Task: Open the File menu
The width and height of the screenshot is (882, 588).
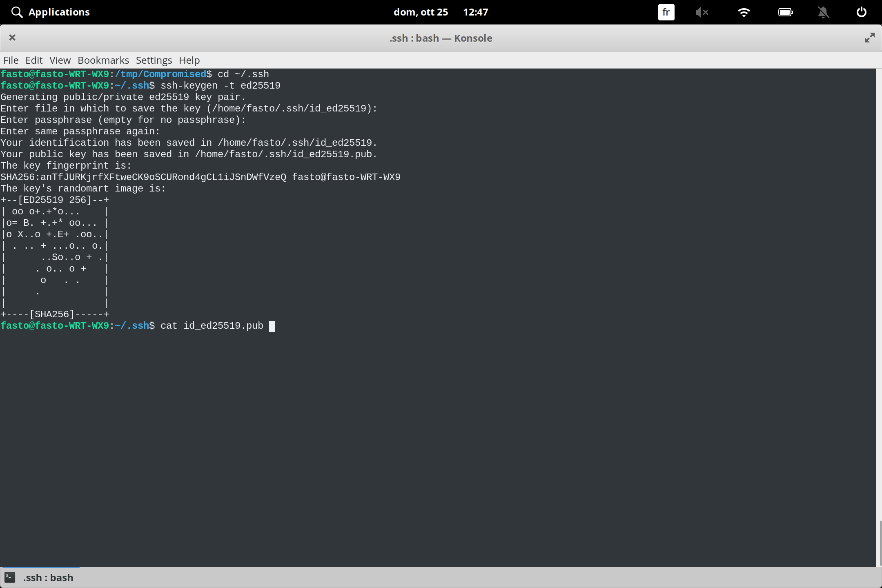Action: point(11,60)
